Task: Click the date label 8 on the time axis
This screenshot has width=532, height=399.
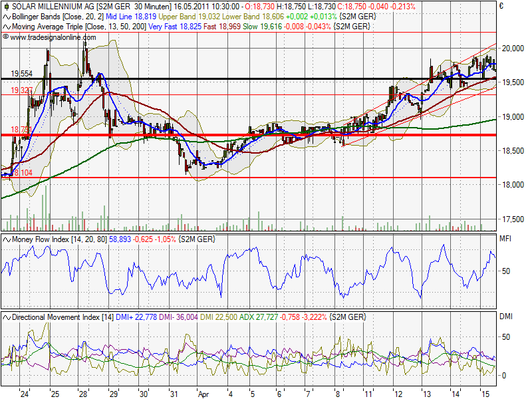Action: click(338, 394)
